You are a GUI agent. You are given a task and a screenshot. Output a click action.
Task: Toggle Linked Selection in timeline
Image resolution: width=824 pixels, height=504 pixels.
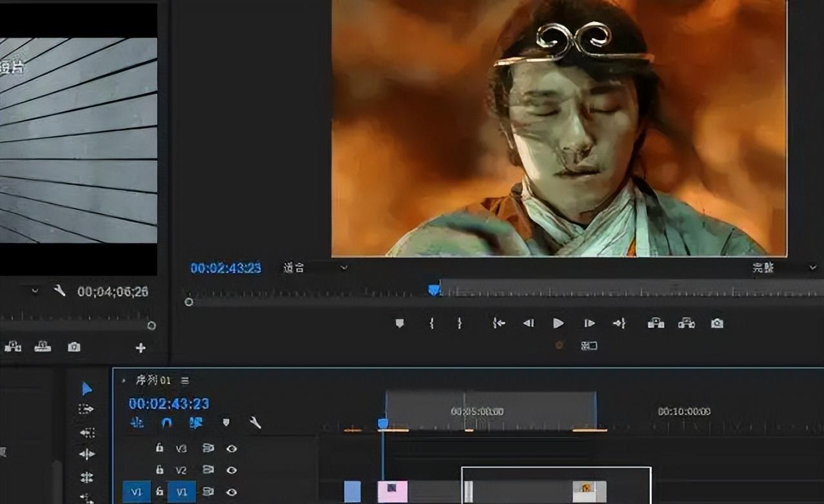coord(196,423)
